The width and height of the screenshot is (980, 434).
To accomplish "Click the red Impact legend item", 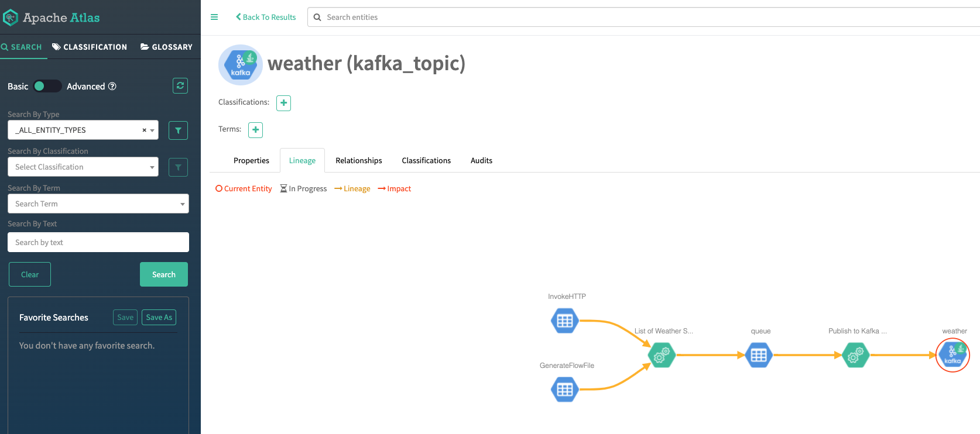I will click(x=395, y=188).
